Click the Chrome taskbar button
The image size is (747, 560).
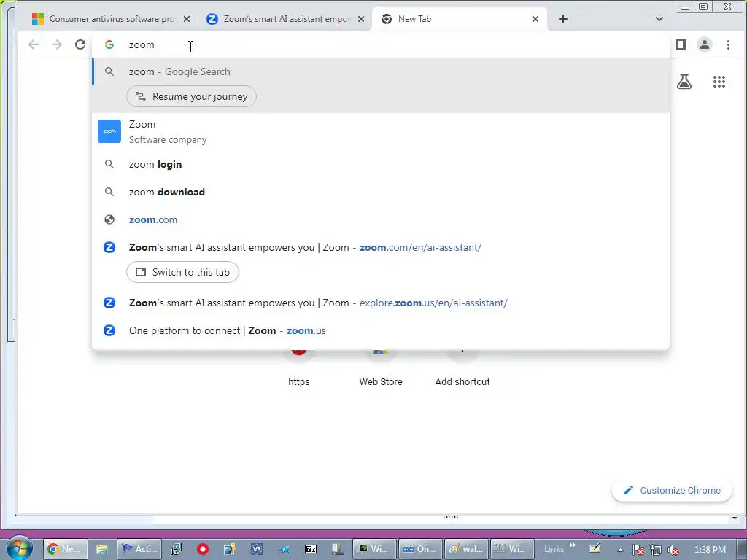(x=65, y=549)
